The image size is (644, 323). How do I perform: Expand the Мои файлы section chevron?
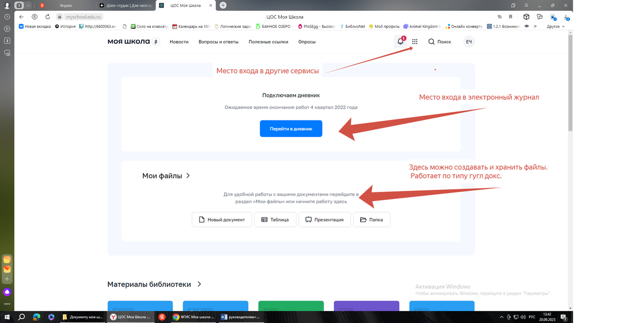coord(188,175)
